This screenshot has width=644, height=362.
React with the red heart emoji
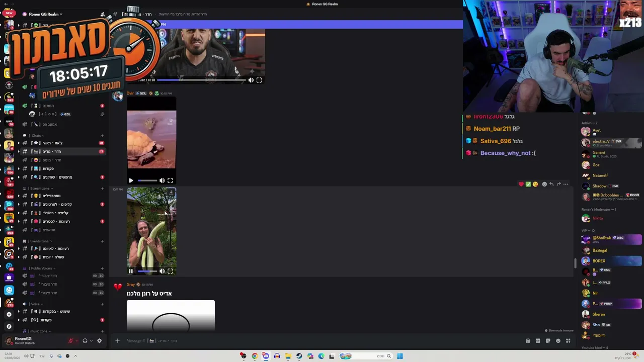521,185
